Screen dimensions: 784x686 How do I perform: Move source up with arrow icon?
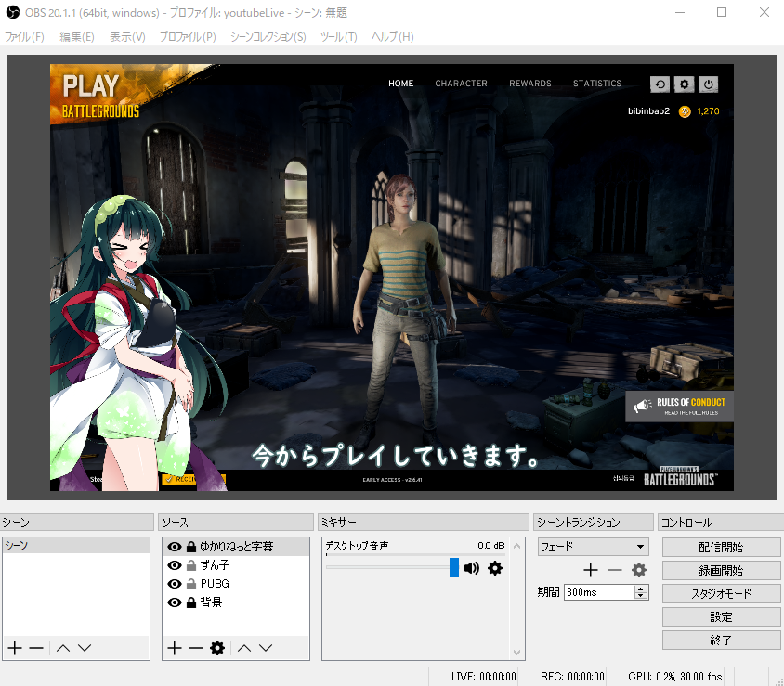click(x=244, y=648)
